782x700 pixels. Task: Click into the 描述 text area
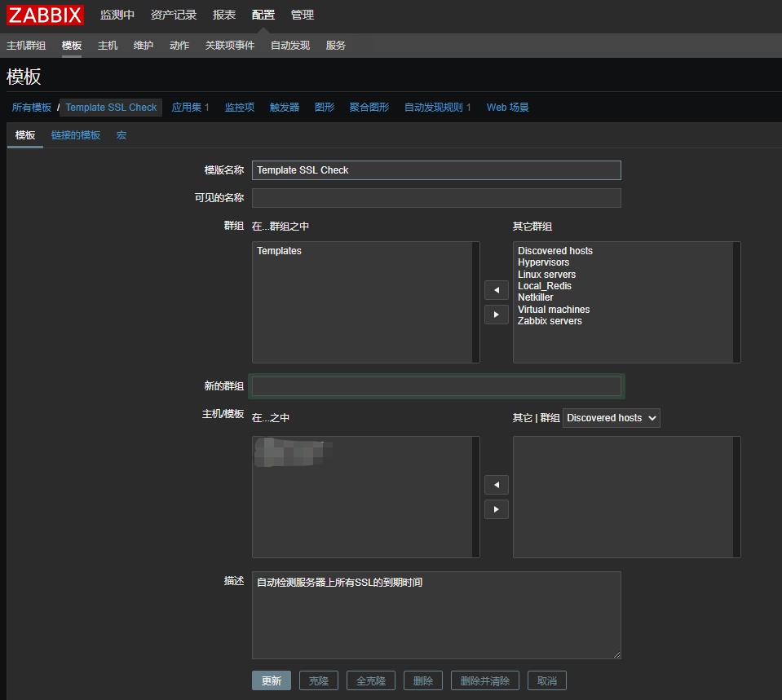[436, 614]
